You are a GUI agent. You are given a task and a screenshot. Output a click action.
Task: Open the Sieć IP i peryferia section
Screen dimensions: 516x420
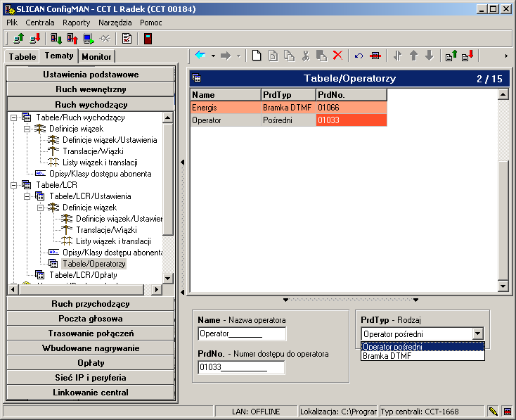tap(91, 378)
